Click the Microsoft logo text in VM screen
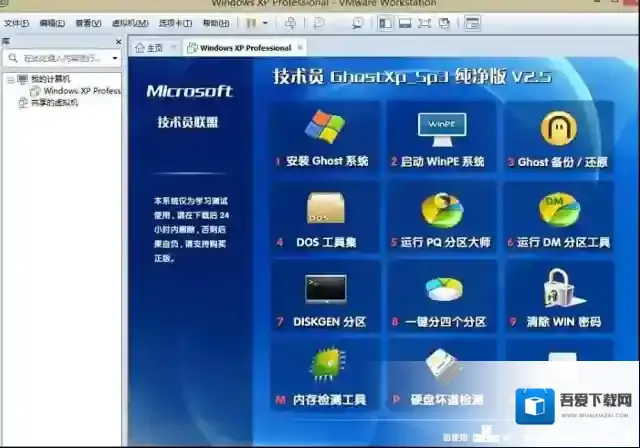This screenshot has width=640, height=448. click(189, 91)
